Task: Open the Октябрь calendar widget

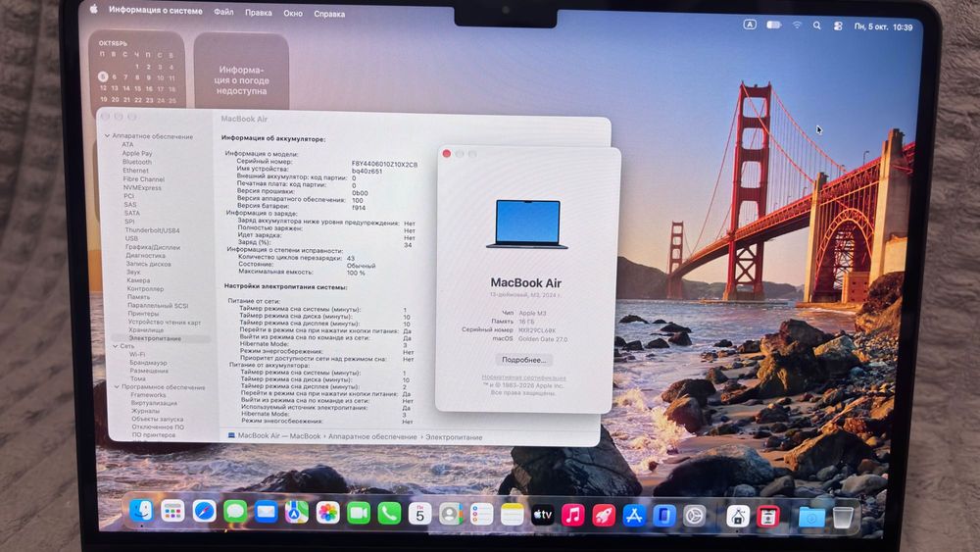Action: click(137, 71)
